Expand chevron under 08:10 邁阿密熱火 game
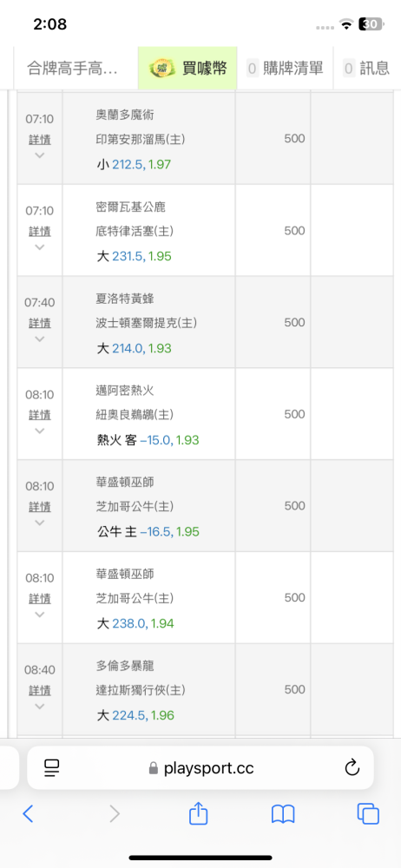The width and height of the screenshot is (401, 868). coord(39,431)
